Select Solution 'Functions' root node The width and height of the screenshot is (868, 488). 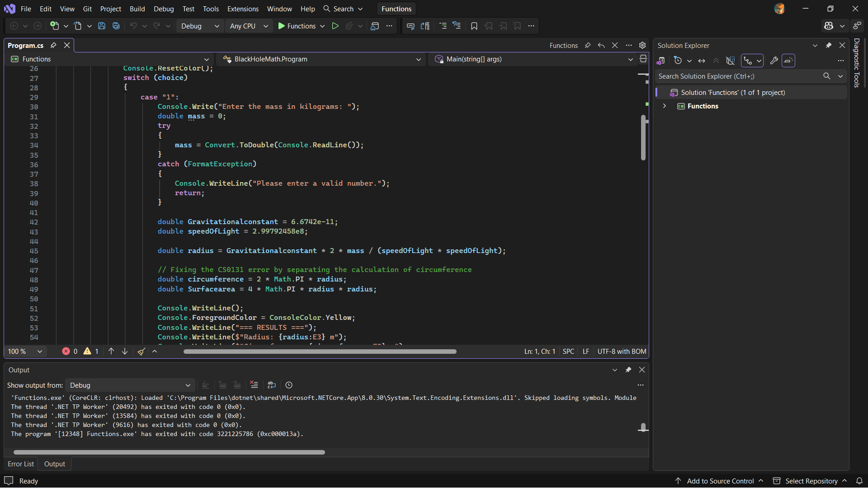(751, 93)
